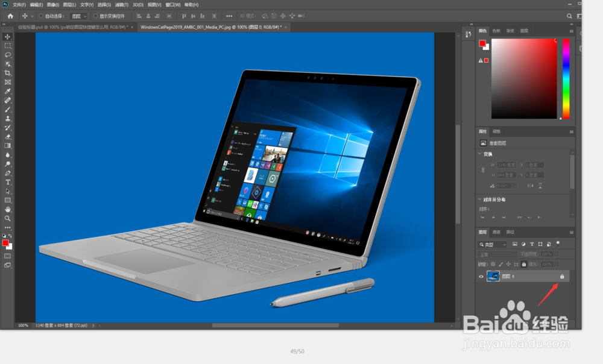
Task: Open the 类型 layer filter dropdown
Action: click(493, 245)
